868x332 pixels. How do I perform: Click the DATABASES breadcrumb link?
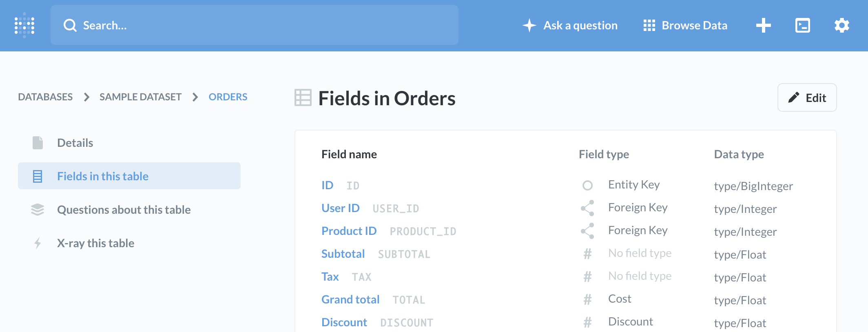coord(45,97)
